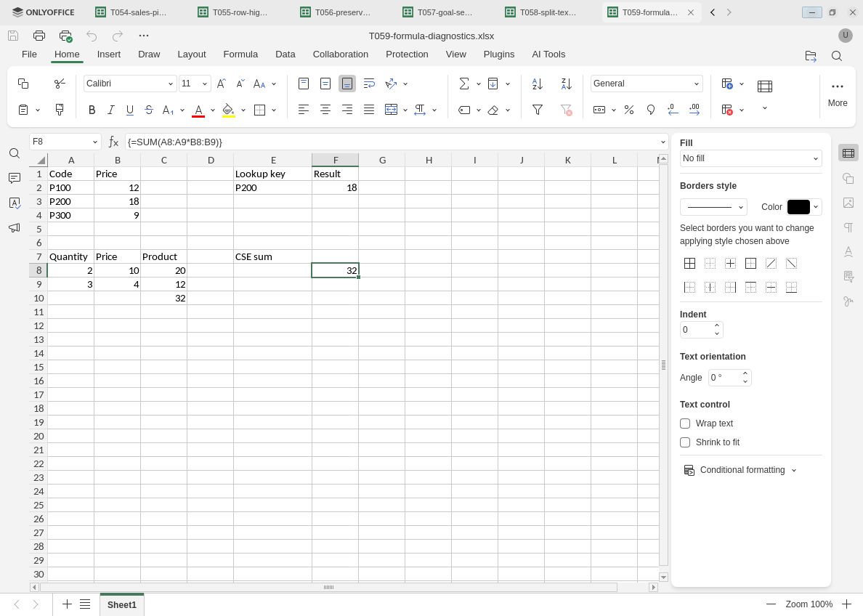Open Spellcheck icon in left sidebar
The image size is (863, 616).
15,203
